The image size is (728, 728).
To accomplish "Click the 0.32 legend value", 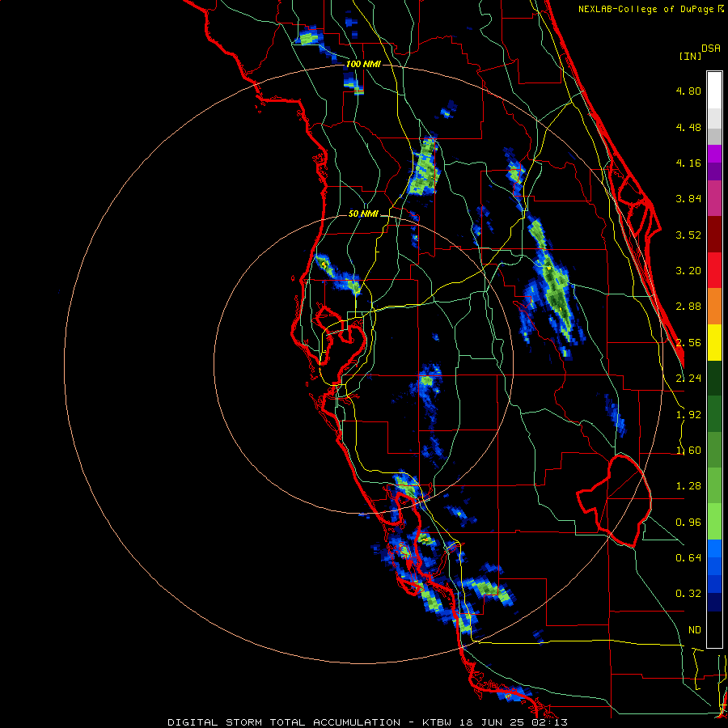I will (688, 594).
